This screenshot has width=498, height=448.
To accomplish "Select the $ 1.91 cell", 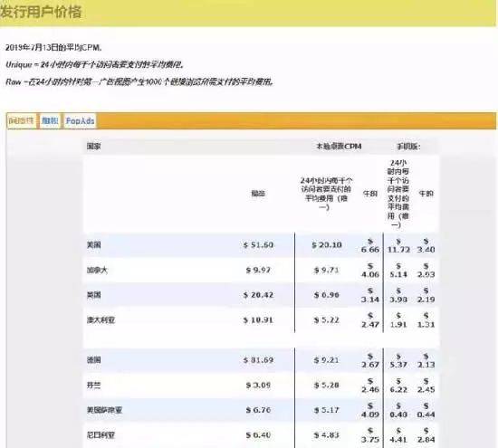I will click(398, 320).
